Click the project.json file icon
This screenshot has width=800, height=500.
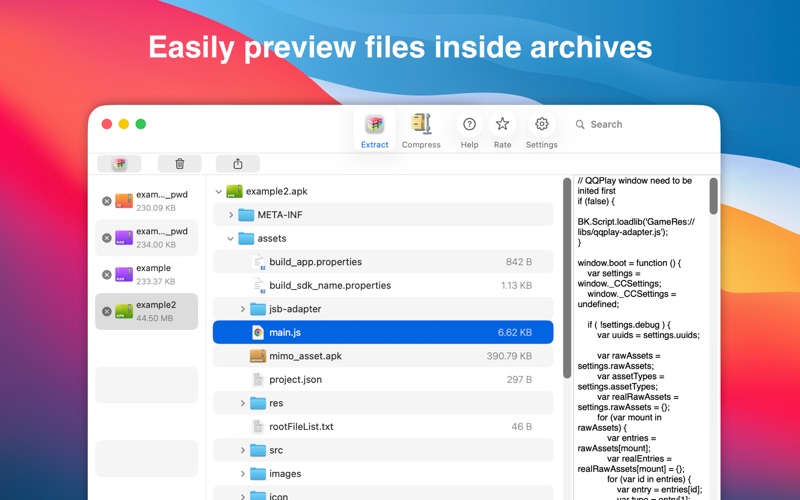pyautogui.click(x=258, y=379)
